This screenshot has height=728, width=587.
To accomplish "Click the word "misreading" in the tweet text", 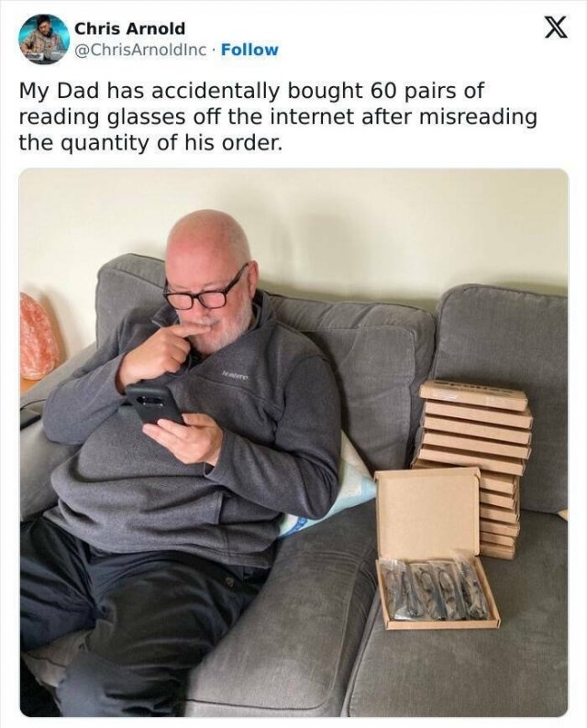I will tap(478, 117).
